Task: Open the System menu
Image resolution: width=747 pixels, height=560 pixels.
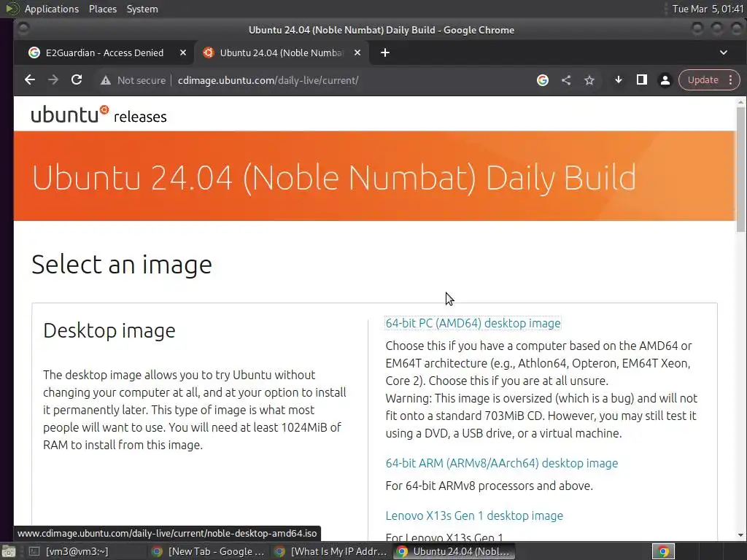Action: (x=142, y=9)
